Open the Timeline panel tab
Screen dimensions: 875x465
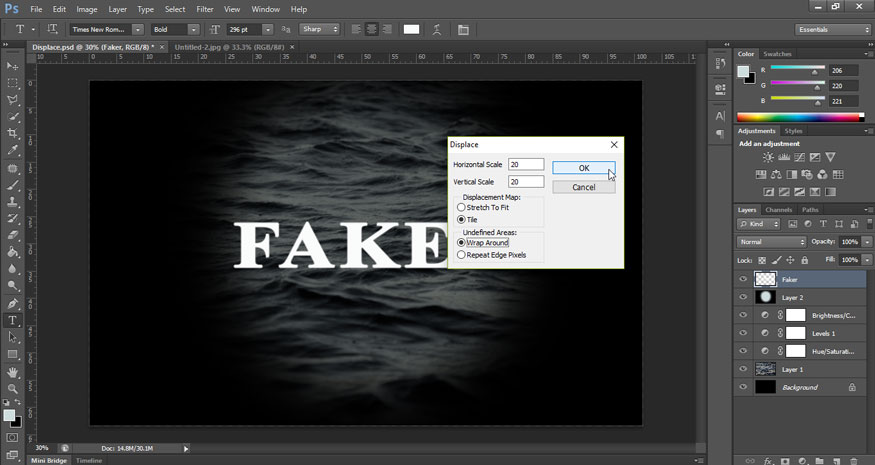[x=89, y=461]
